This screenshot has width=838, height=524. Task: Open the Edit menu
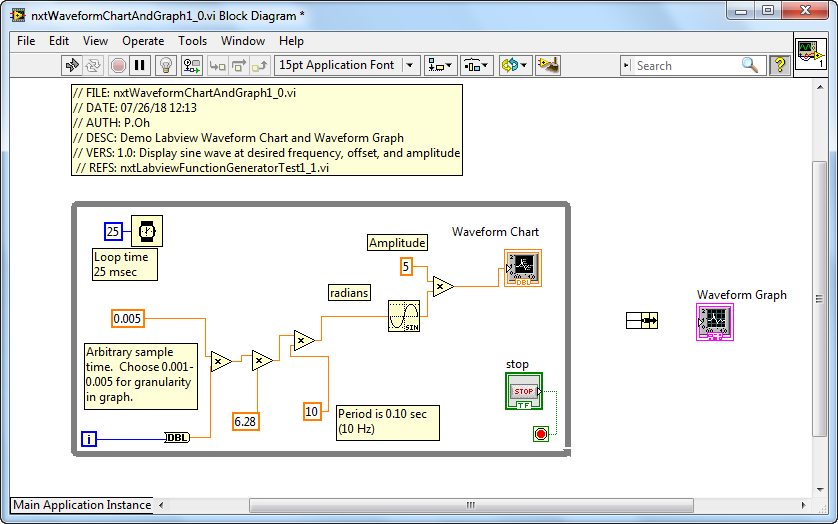coord(59,41)
